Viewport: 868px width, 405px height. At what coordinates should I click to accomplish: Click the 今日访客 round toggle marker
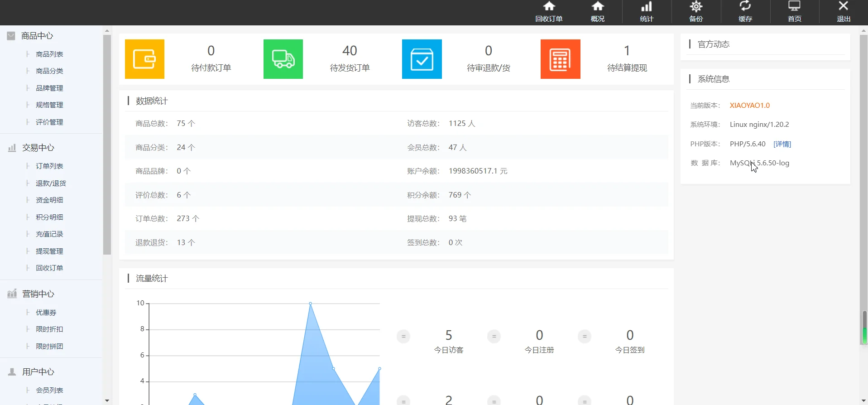(x=403, y=337)
